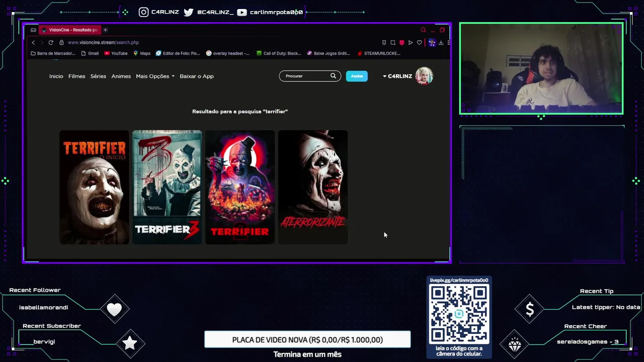The image size is (644, 362).
Task: Open overlay headset Google bookmark
Action: (x=228, y=53)
